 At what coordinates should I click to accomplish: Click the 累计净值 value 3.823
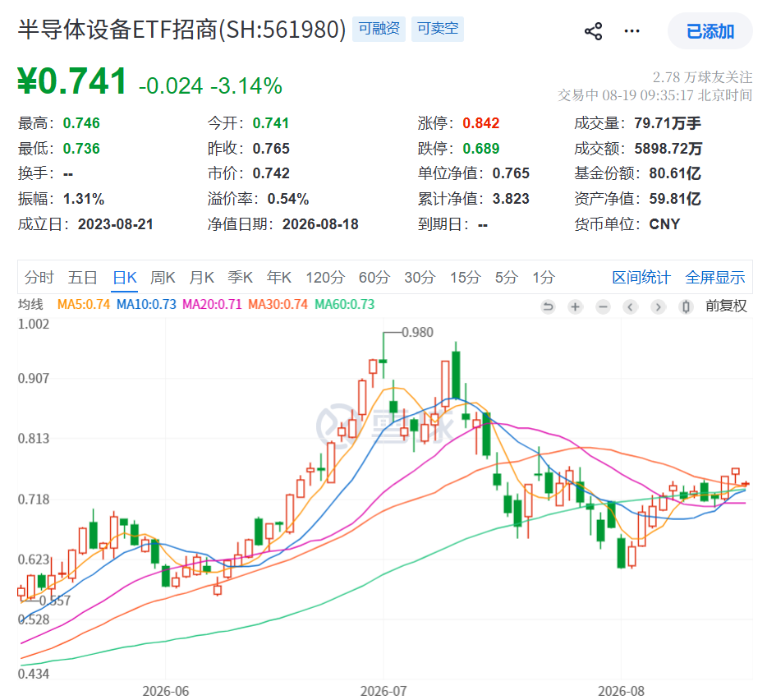point(511,199)
